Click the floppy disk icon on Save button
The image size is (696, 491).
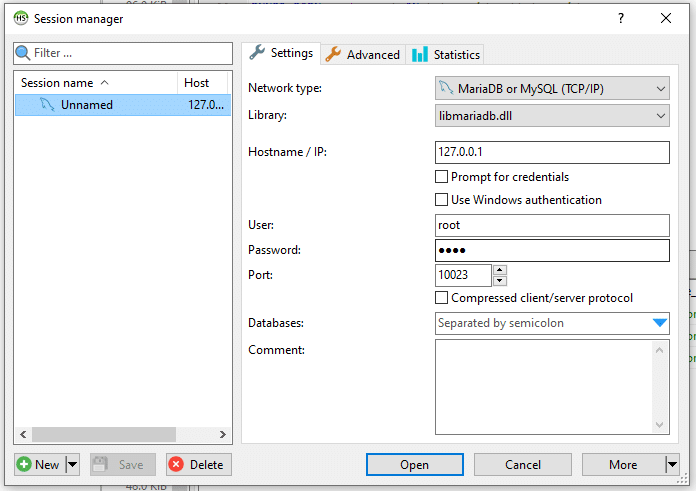click(x=100, y=464)
